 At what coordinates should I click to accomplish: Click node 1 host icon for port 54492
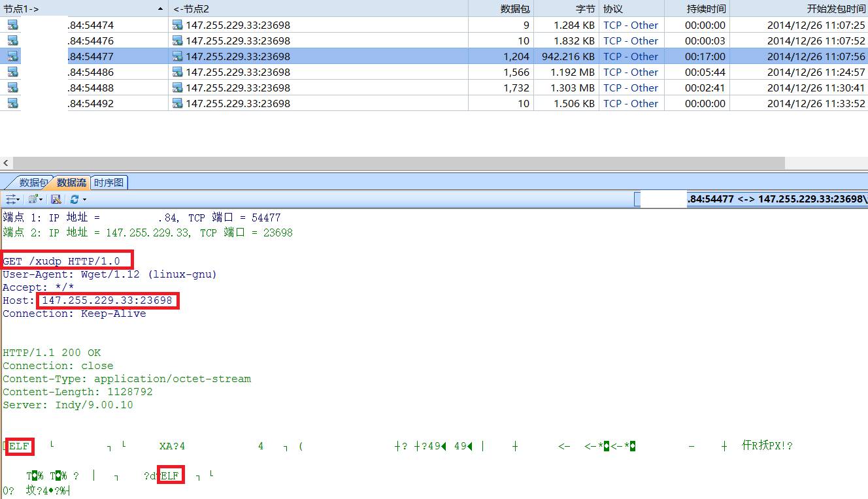12,103
